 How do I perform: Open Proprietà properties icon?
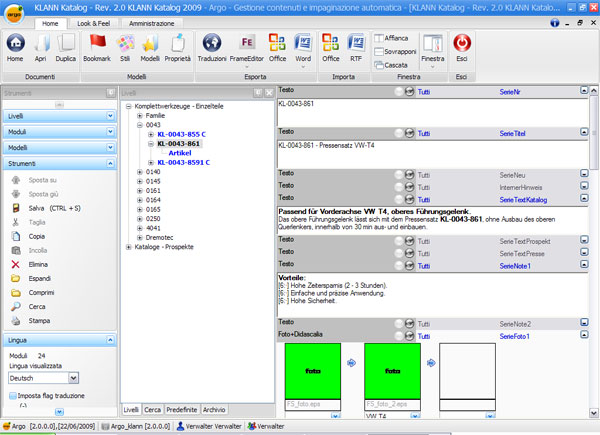pyautogui.click(x=178, y=43)
